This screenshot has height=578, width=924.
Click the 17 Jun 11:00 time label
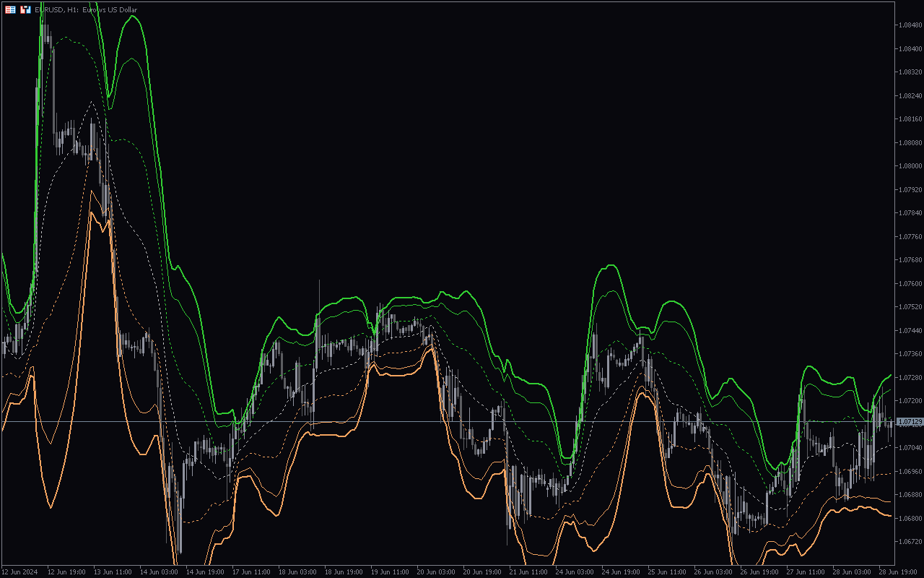click(251, 571)
